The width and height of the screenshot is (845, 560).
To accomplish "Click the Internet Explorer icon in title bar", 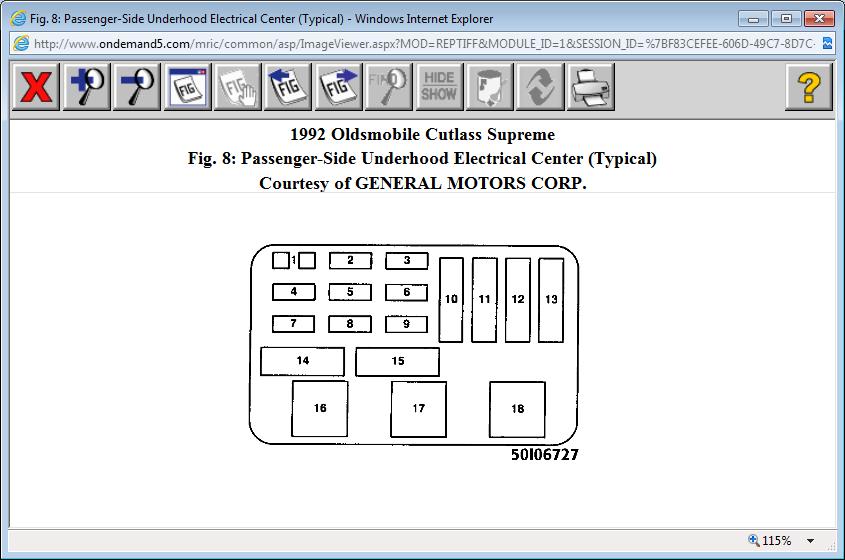I will pyautogui.click(x=18, y=18).
